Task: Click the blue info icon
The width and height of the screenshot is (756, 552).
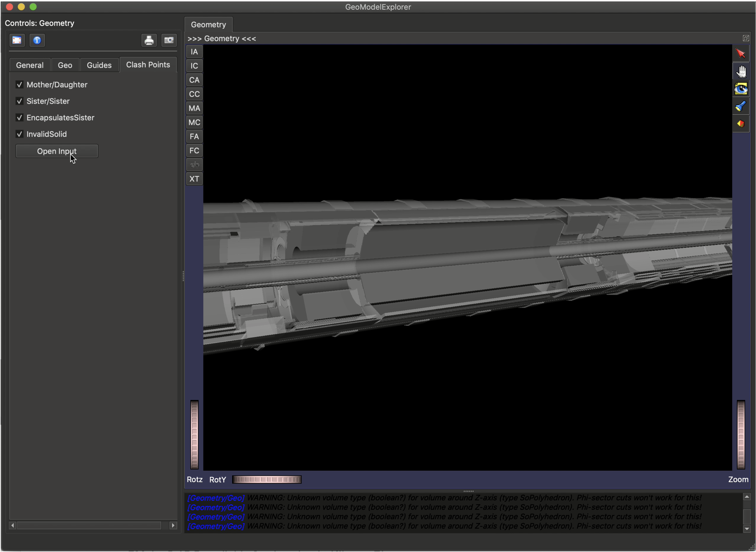Action: (37, 40)
